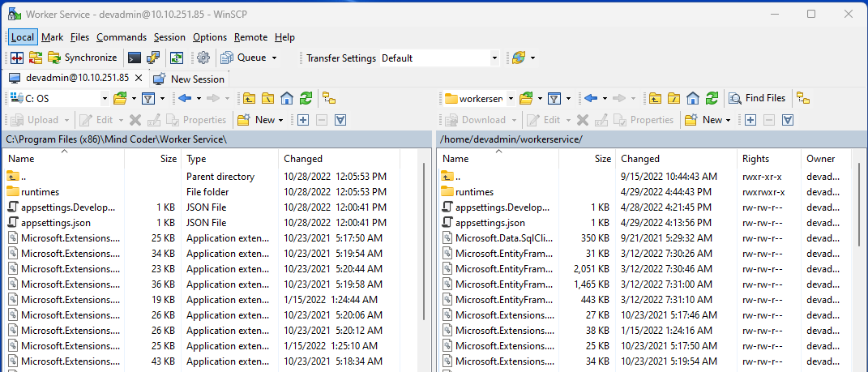Click the New button in the local panel

click(261, 120)
